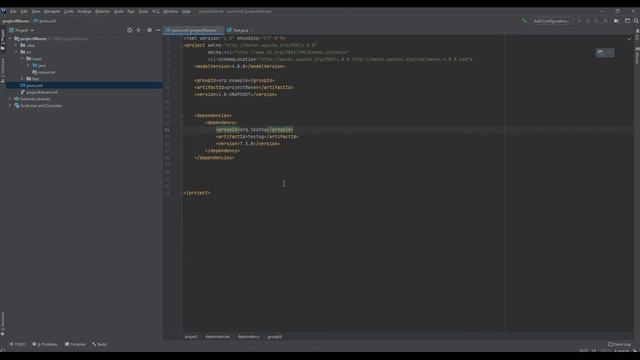Click the Search Everywhere magnifier icon

(x=636, y=21)
